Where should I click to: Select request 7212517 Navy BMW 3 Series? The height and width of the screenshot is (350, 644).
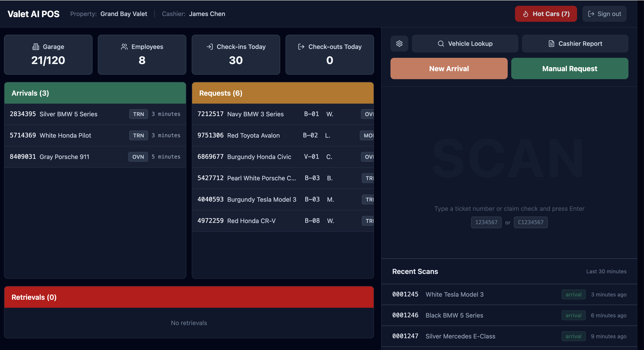pos(283,114)
